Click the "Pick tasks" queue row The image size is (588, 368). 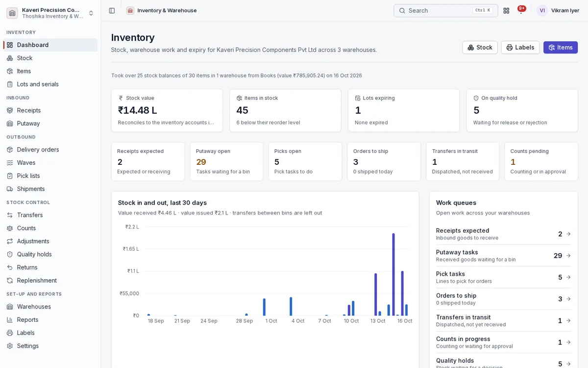504,277
